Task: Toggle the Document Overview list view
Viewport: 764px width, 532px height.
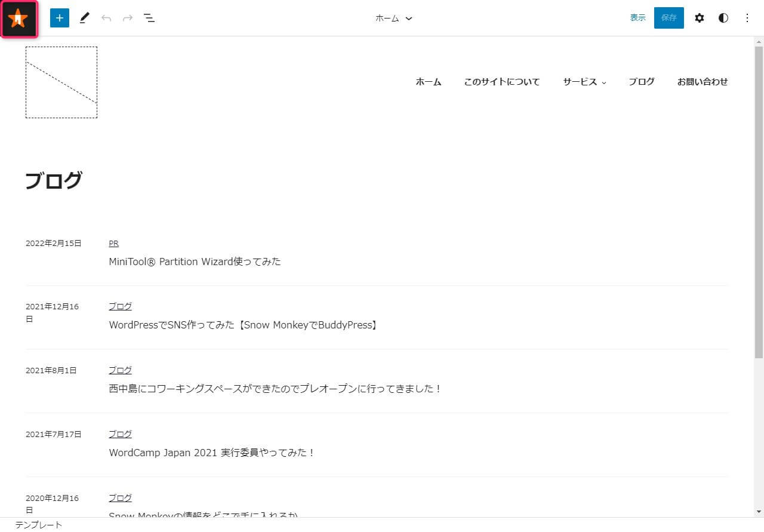Action: 149,18
